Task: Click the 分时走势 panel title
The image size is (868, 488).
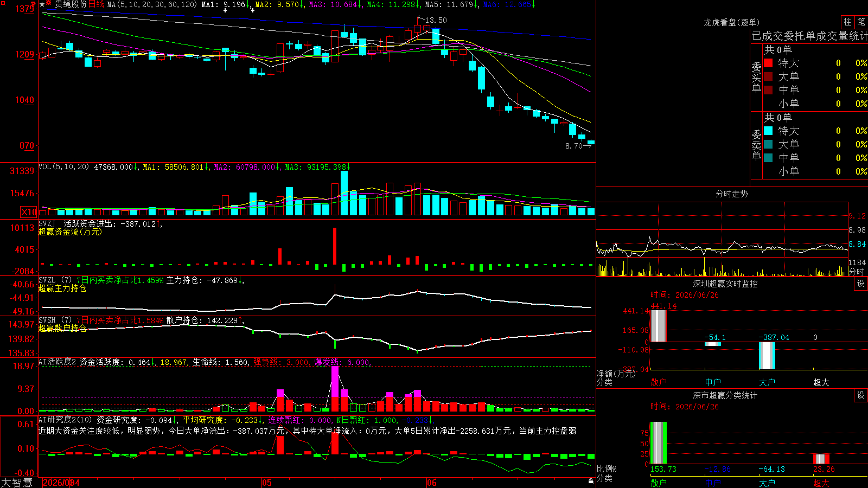Action: pyautogui.click(x=731, y=194)
